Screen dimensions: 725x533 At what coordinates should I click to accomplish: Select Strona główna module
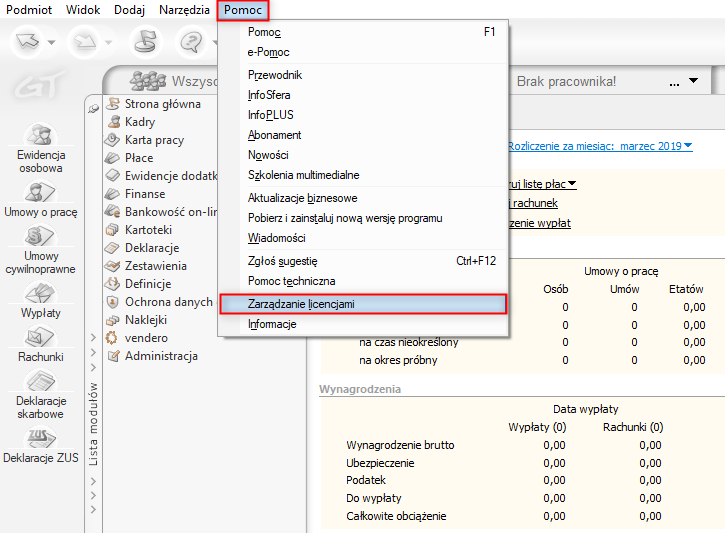coord(154,104)
